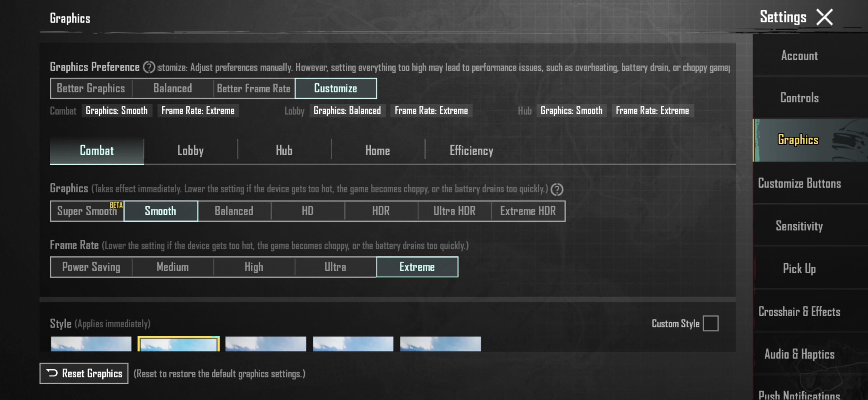Open the Efficiency tab
This screenshot has height=400, width=868.
coord(471,151)
